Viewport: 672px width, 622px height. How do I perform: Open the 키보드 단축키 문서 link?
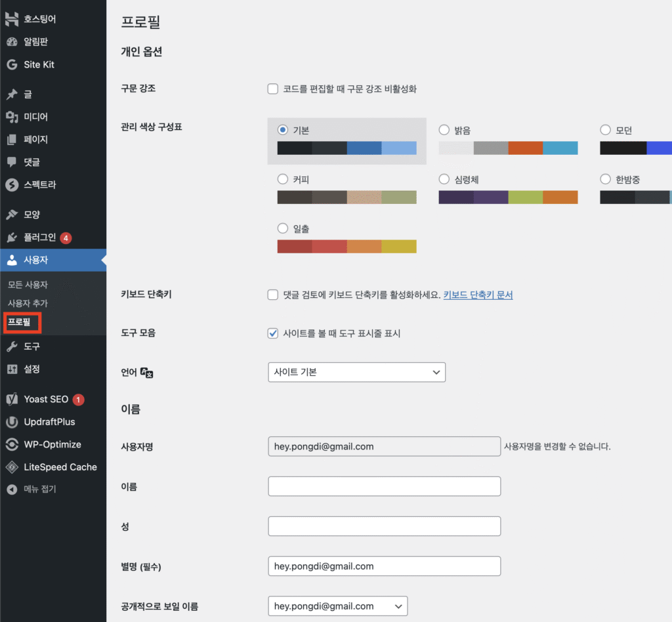(478, 295)
